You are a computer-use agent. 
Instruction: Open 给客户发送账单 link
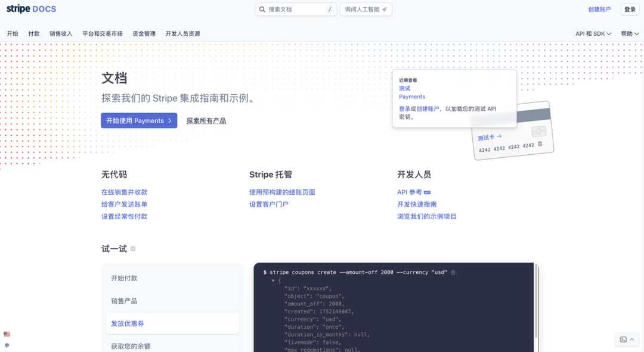(x=124, y=204)
